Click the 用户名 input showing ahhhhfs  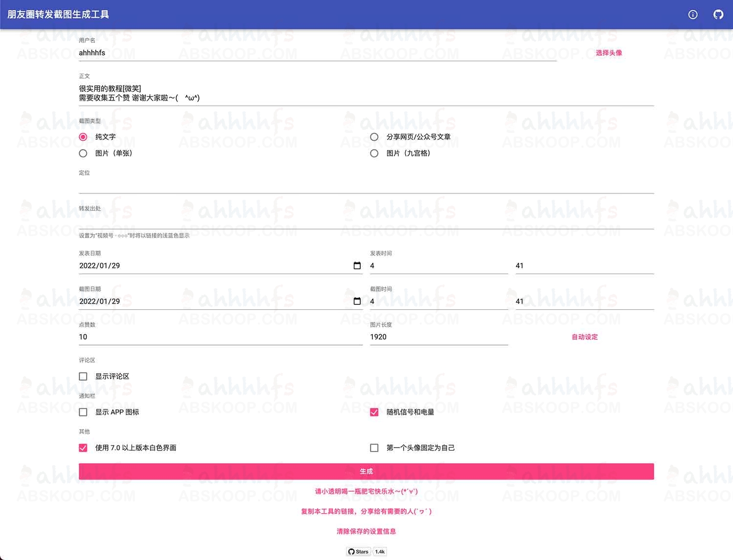(x=244, y=52)
